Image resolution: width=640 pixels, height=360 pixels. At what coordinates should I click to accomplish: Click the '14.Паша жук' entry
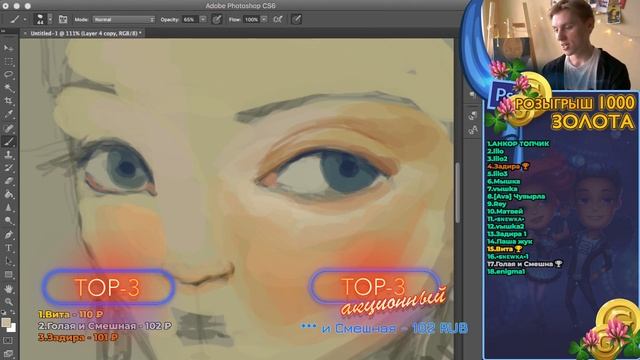(x=510, y=241)
